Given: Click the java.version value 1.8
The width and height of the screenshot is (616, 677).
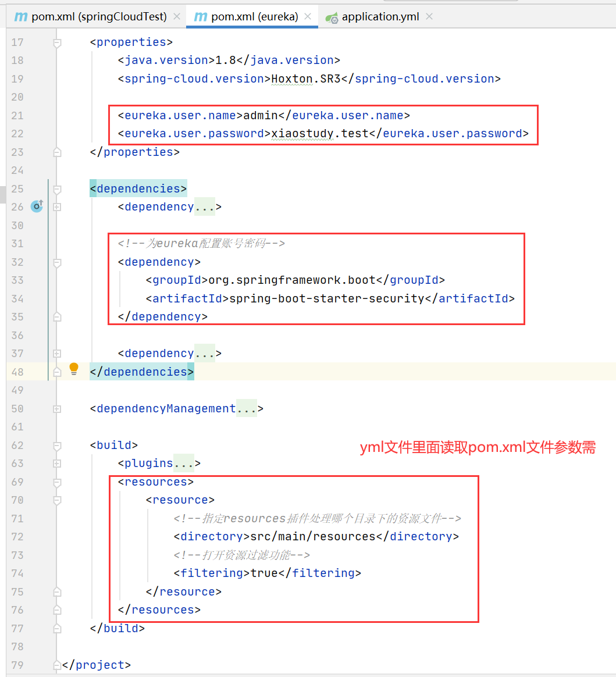Looking at the screenshot, I should pyautogui.click(x=225, y=60).
